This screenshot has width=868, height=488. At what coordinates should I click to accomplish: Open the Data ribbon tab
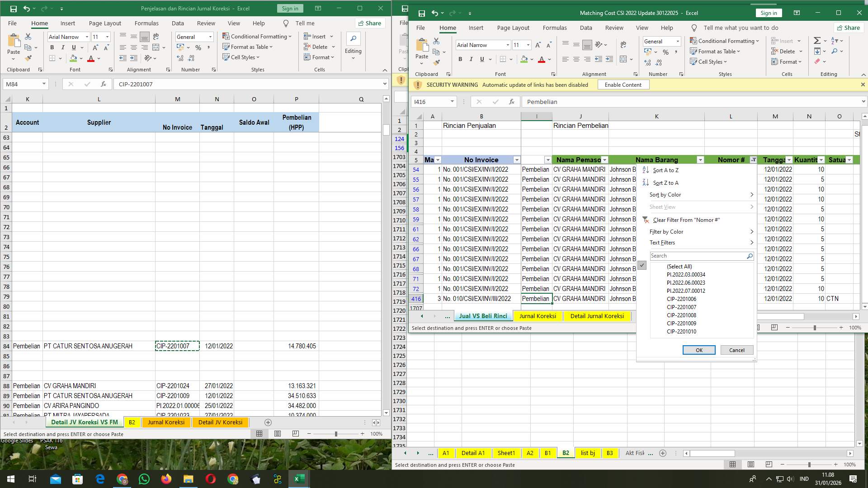click(586, 28)
